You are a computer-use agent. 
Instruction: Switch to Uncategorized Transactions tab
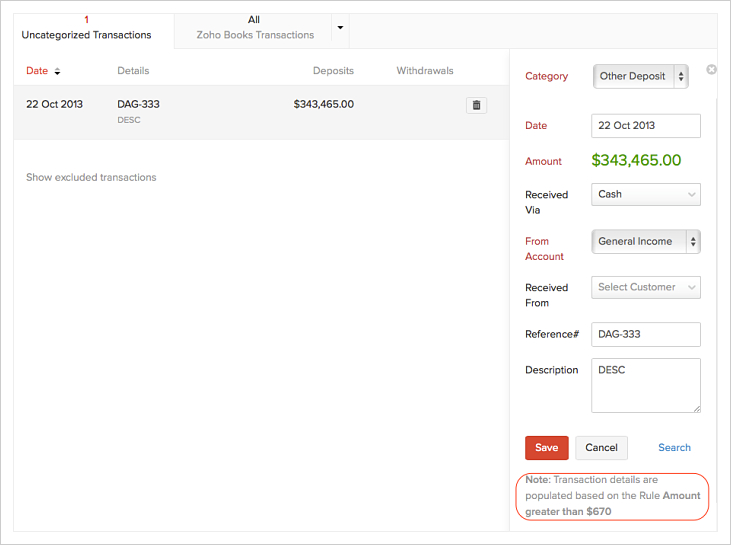86,28
